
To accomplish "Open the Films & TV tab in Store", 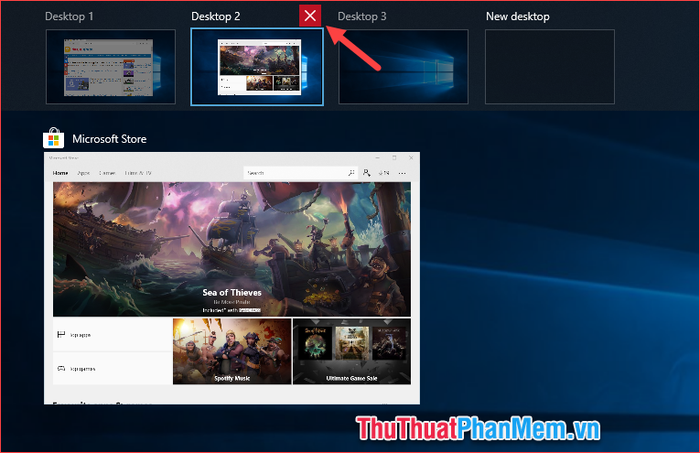I will tap(138, 173).
